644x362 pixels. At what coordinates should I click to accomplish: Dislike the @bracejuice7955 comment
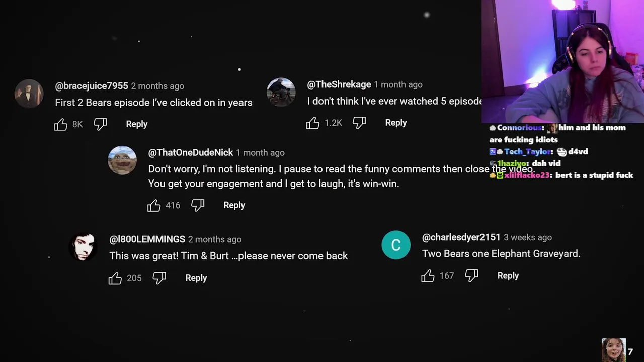pyautogui.click(x=100, y=124)
